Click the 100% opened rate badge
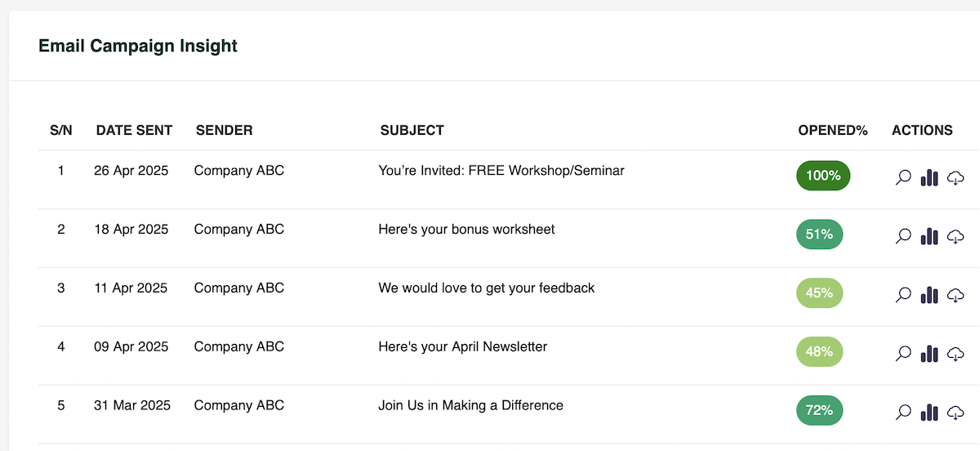Image resolution: width=980 pixels, height=451 pixels. [x=823, y=176]
